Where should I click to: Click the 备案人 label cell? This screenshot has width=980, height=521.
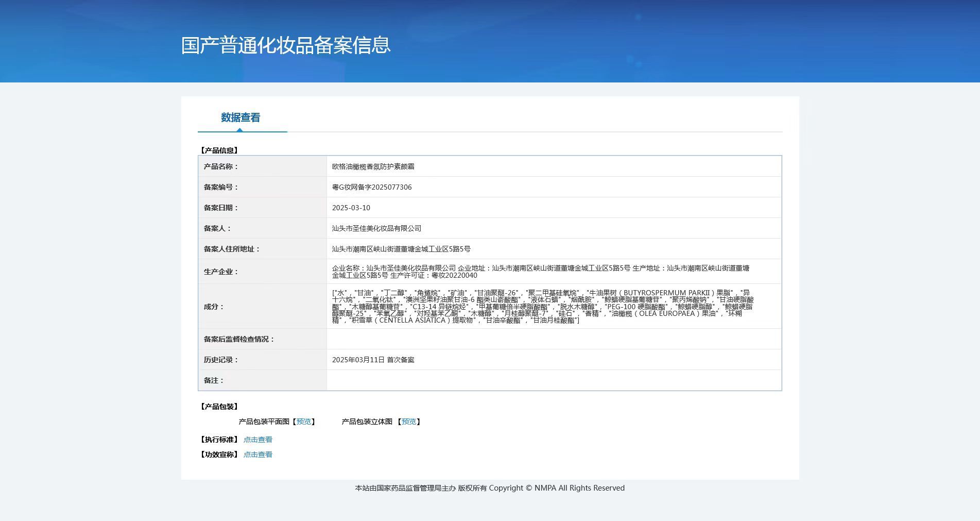coord(263,228)
